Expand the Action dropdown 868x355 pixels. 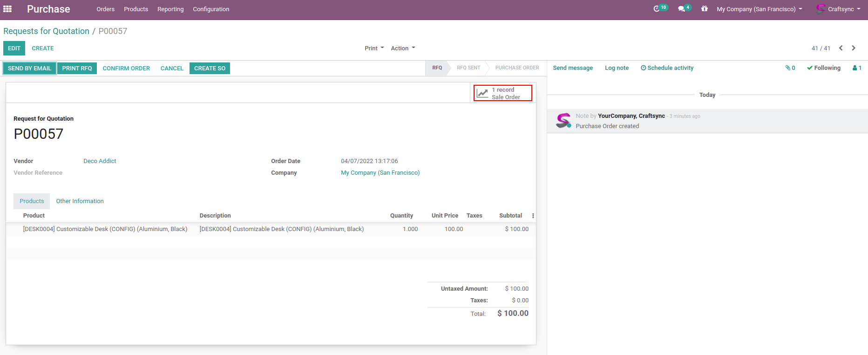403,48
